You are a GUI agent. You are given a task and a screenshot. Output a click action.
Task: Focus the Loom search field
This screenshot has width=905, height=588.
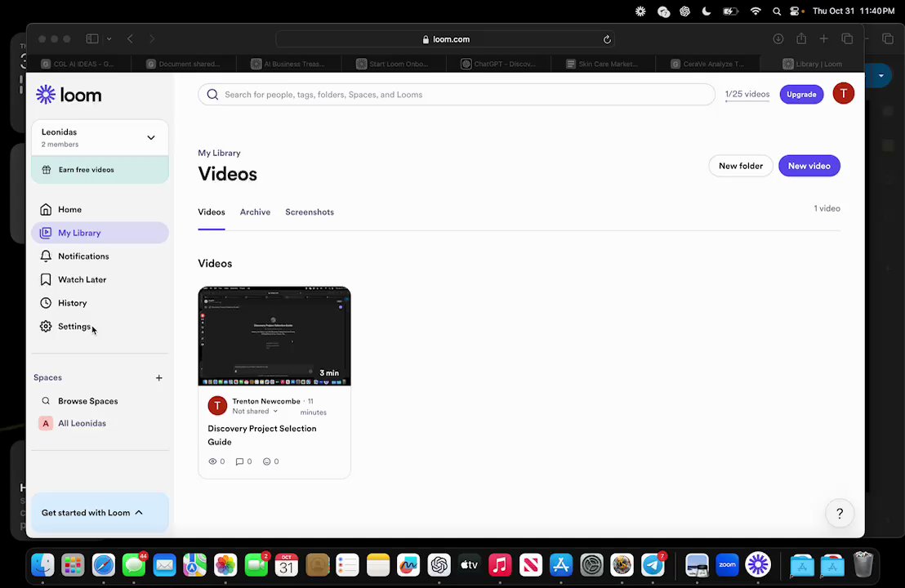click(457, 95)
